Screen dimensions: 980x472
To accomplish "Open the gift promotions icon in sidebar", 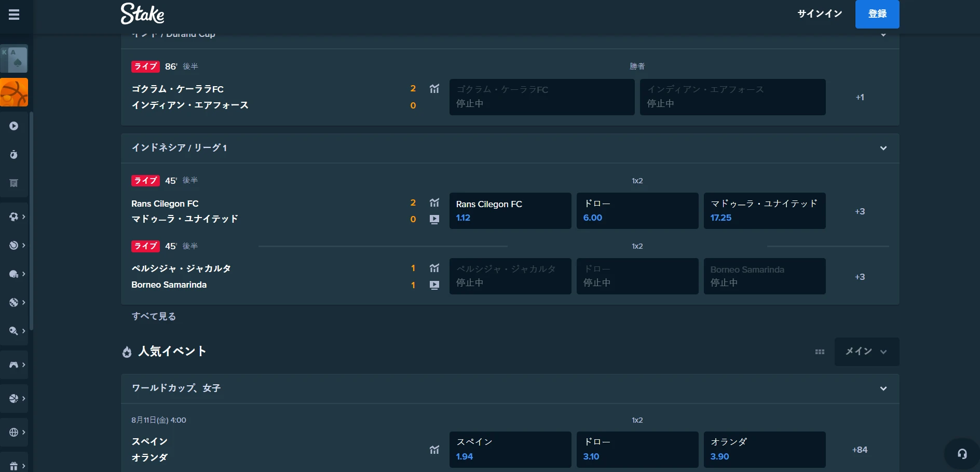I will [x=14, y=466].
